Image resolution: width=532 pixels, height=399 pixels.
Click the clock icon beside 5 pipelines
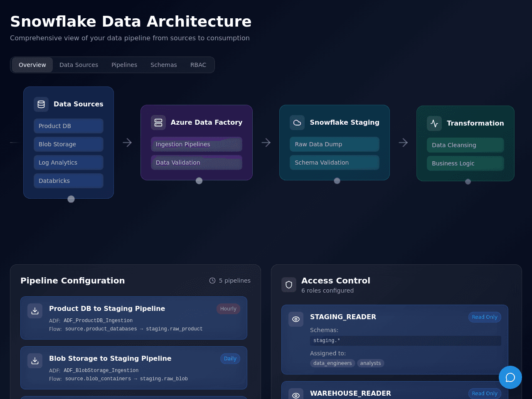coord(212,281)
